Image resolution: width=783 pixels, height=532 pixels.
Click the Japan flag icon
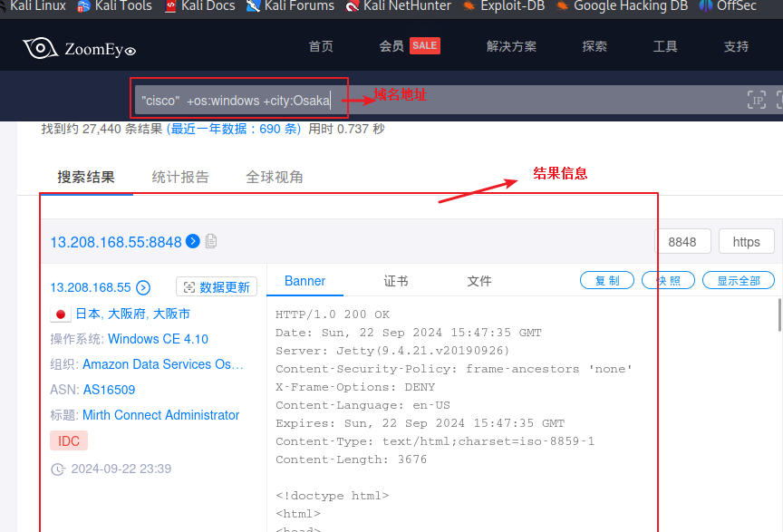click(61, 314)
